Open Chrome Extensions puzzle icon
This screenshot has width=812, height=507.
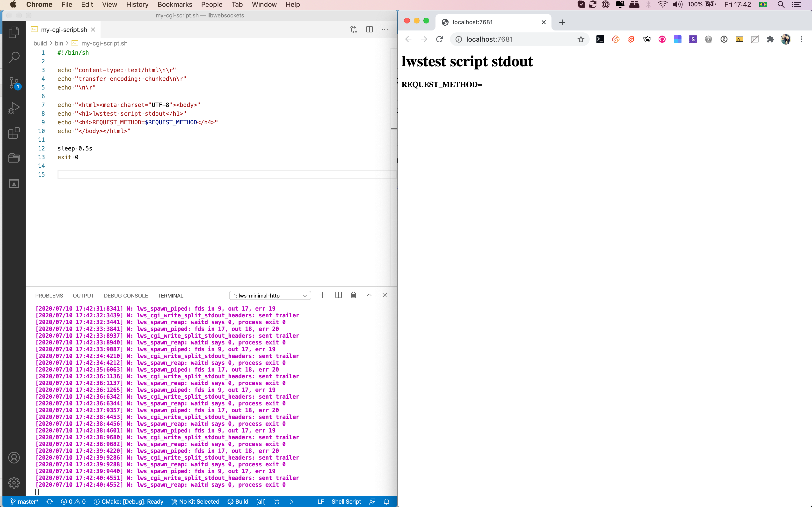pyautogui.click(x=770, y=39)
